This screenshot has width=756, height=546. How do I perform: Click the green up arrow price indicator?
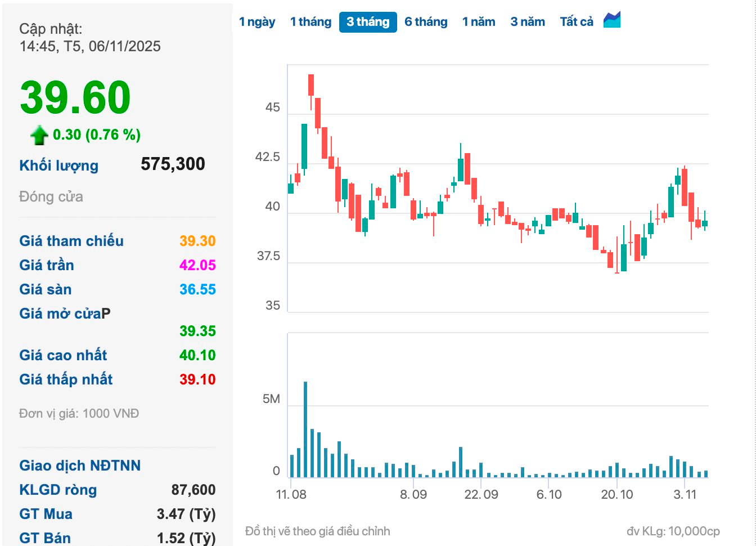tap(39, 135)
